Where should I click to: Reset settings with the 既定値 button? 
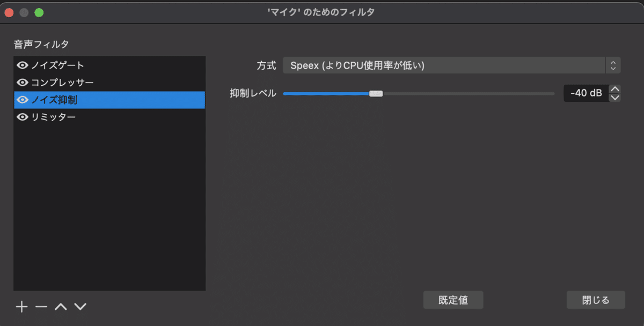click(x=453, y=300)
